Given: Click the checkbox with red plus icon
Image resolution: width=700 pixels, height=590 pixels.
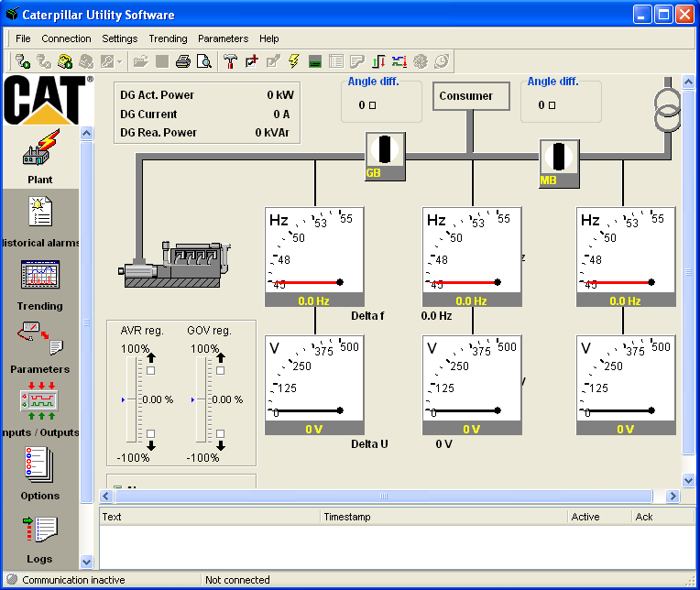Looking at the screenshot, I should (252, 61).
